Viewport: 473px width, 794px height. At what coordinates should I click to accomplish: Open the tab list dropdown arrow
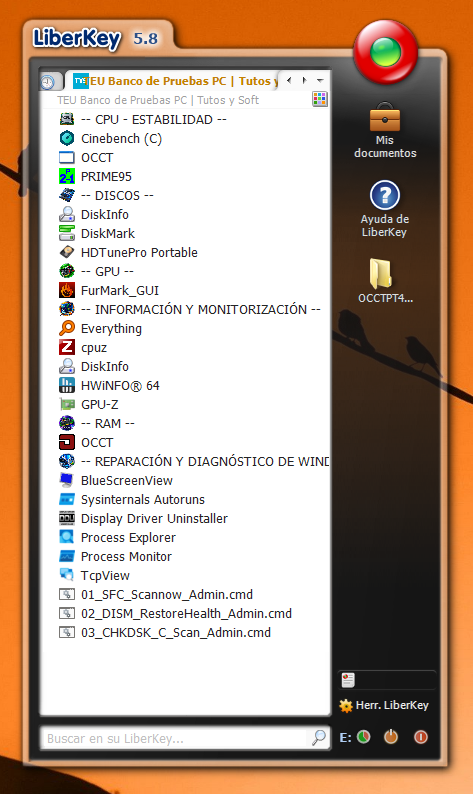coord(320,80)
